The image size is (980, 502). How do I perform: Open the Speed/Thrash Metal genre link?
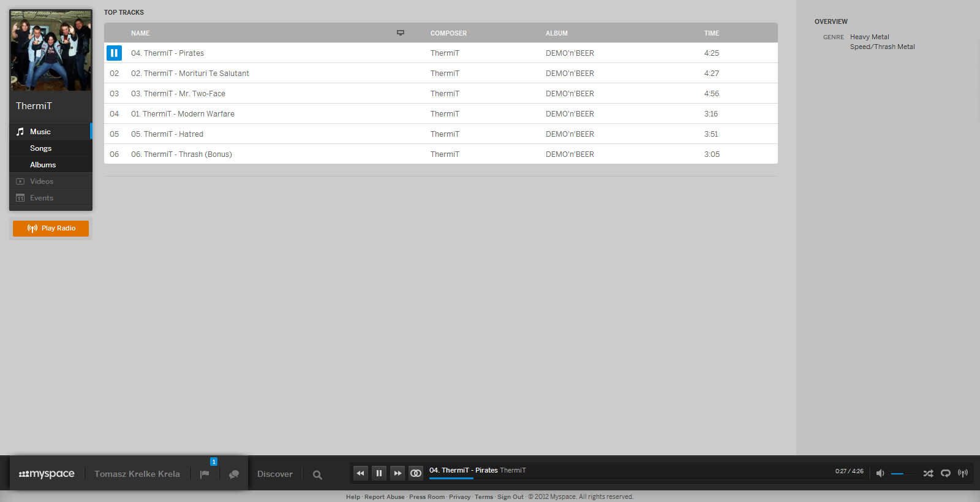(x=883, y=47)
